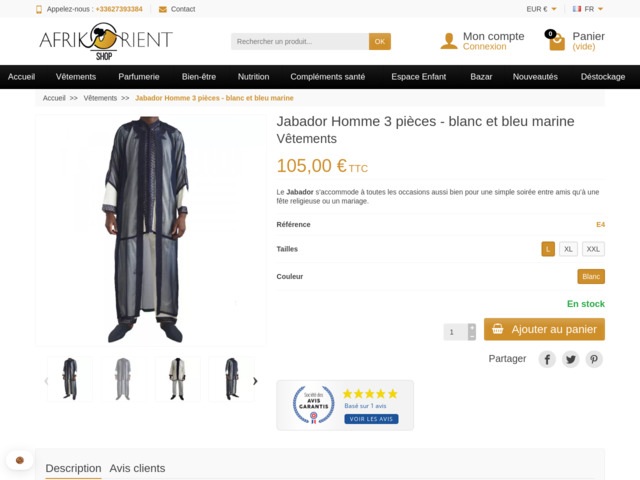Share product on Facebook icon
The height and width of the screenshot is (480, 640).
pyautogui.click(x=547, y=359)
